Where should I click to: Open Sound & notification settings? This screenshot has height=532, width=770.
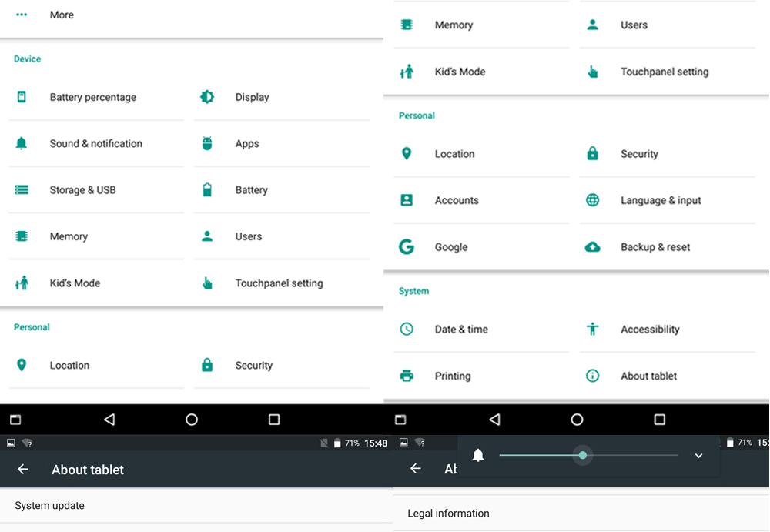(95, 144)
